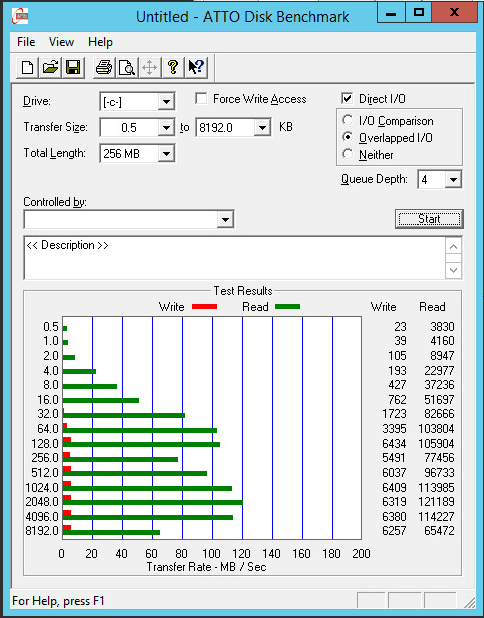Image resolution: width=484 pixels, height=618 pixels.
Task: Open the Total Length dropdown showing 256 MB
Action: [166, 154]
